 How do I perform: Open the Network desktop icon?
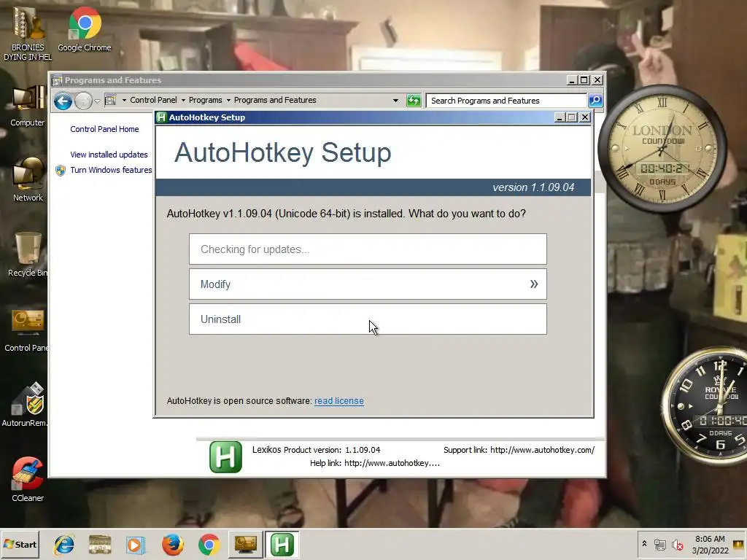tap(28, 180)
